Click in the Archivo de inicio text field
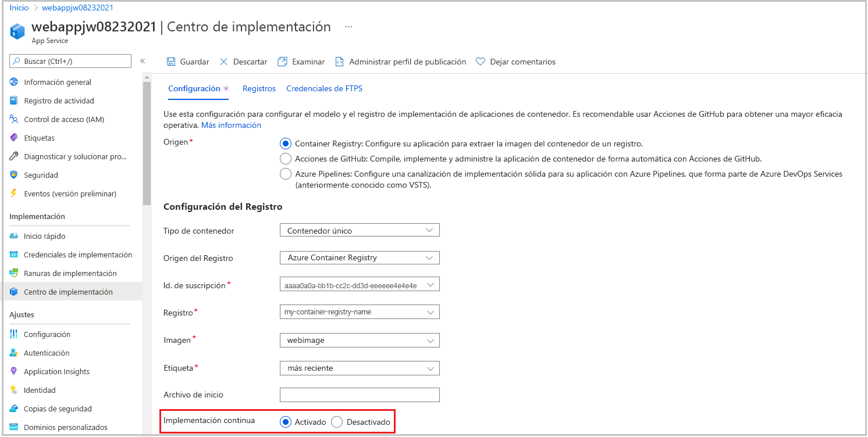 (360, 395)
